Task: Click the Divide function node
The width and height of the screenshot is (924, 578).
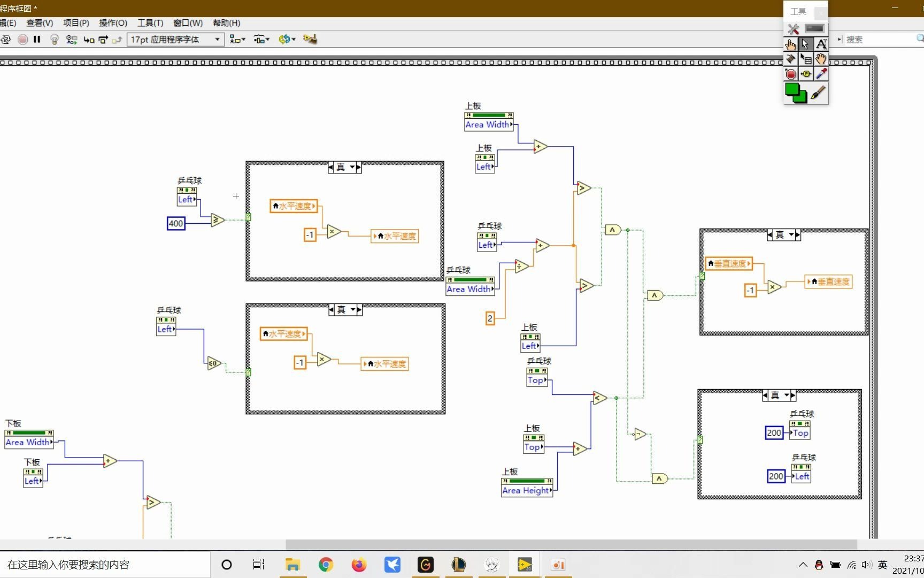Action: click(522, 266)
